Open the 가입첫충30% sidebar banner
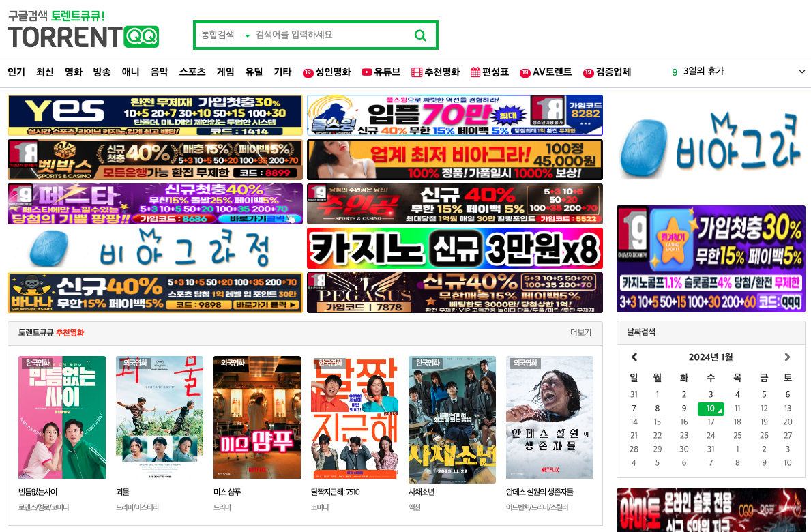 pos(711,258)
